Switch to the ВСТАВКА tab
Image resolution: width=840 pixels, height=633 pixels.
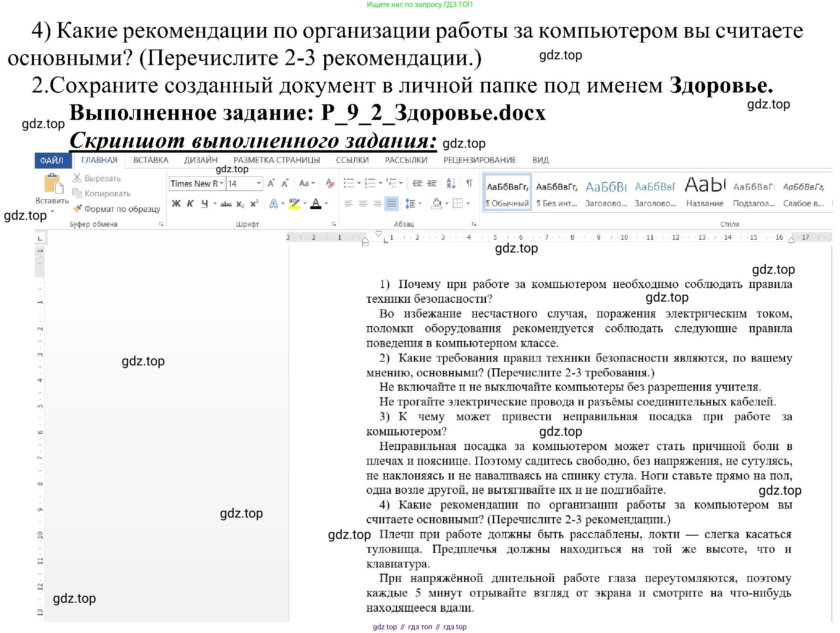[x=151, y=160]
